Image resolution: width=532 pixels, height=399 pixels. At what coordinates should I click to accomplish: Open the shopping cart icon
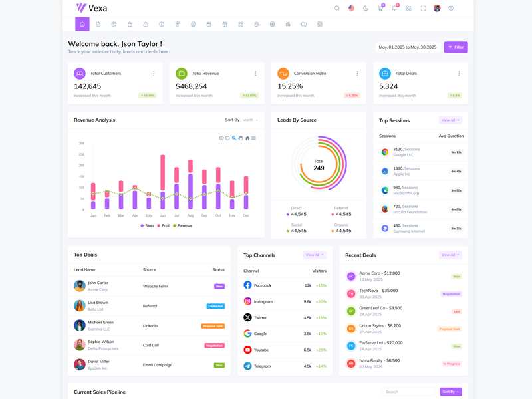pyautogui.click(x=380, y=9)
